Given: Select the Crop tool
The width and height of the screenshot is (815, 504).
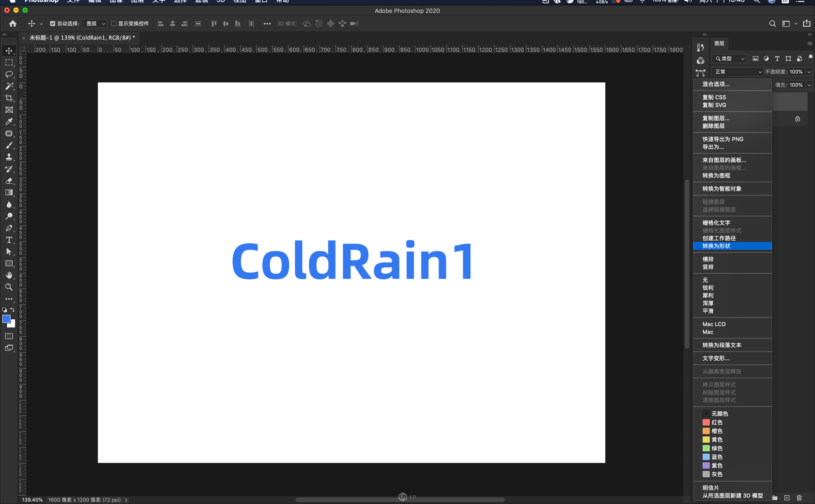Looking at the screenshot, I should pos(9,98).
